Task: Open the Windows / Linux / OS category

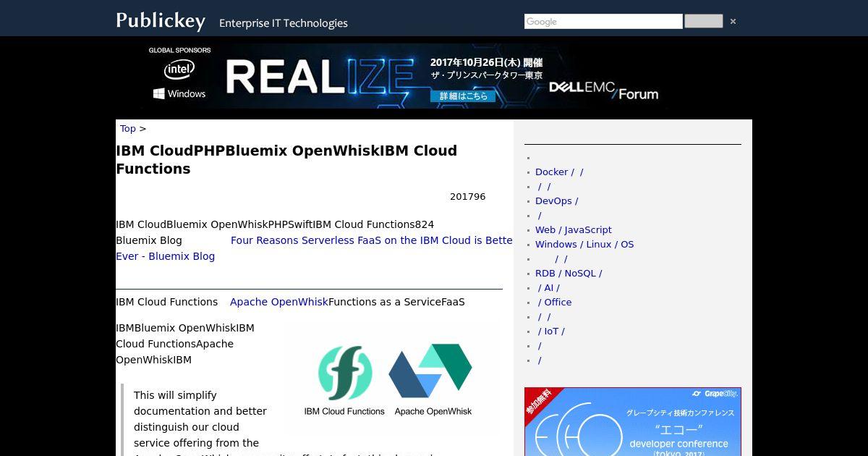Action: [584, 245]
